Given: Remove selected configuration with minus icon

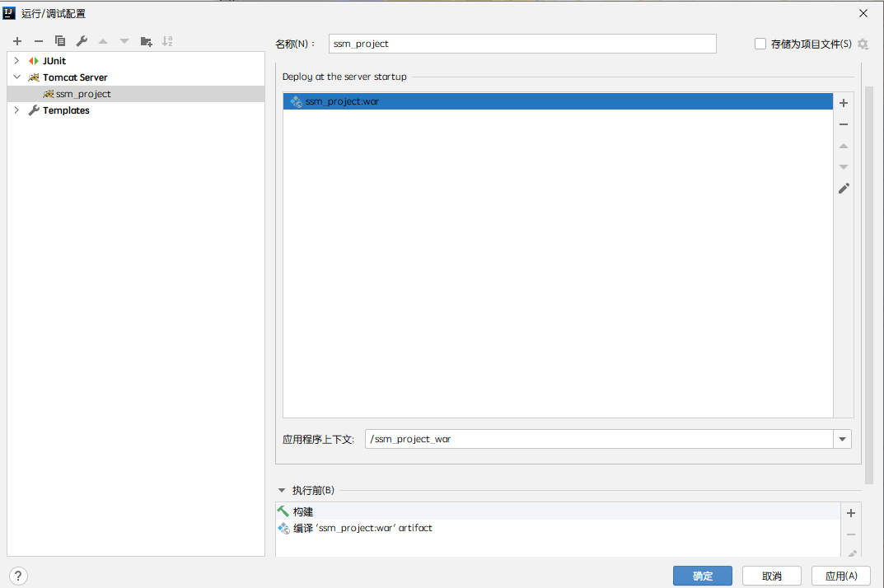Looking at the screenshot, I should [x=39, y=41].
